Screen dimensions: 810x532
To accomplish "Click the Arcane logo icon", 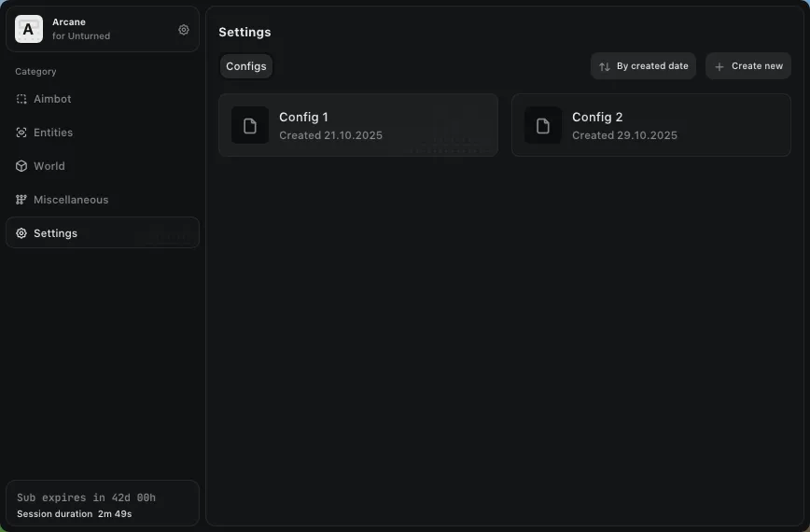I will (x=29, y=29).
